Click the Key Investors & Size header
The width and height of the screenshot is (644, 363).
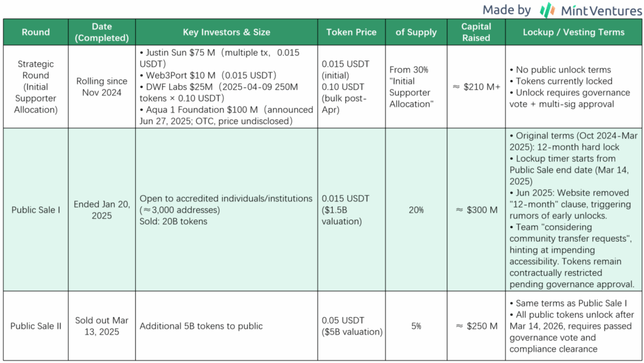click(226, 32)
